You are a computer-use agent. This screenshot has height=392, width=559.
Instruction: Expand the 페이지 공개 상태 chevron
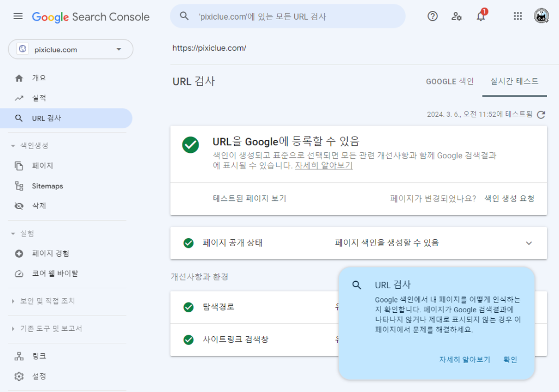pos(528,243)
